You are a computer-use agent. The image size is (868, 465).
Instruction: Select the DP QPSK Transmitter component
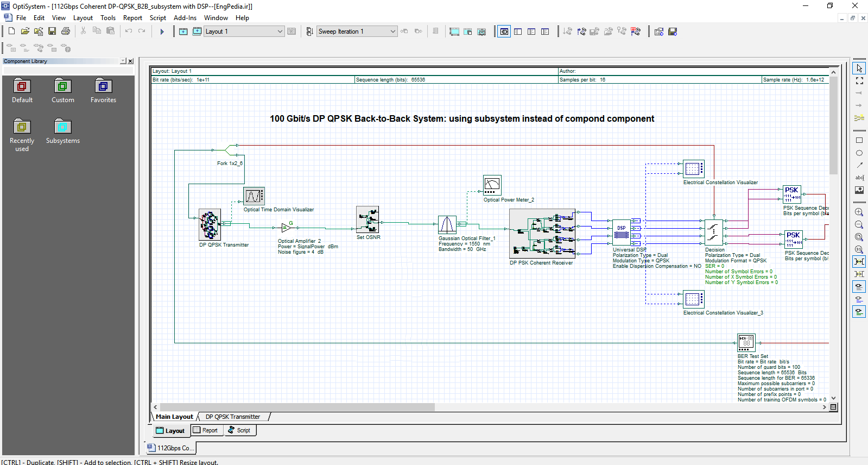click(210, 224)
